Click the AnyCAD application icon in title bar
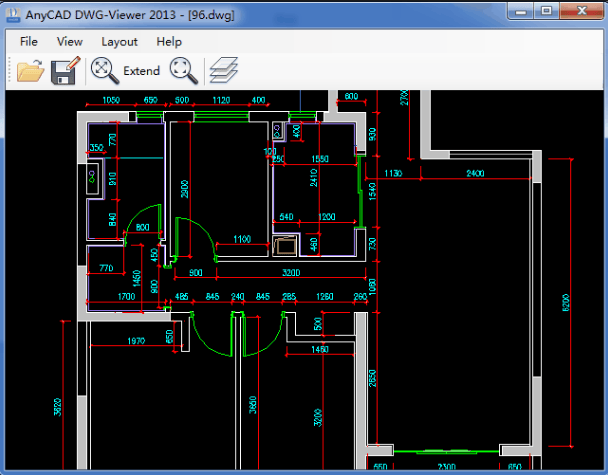The image size is (608, 475). point(14,13)
